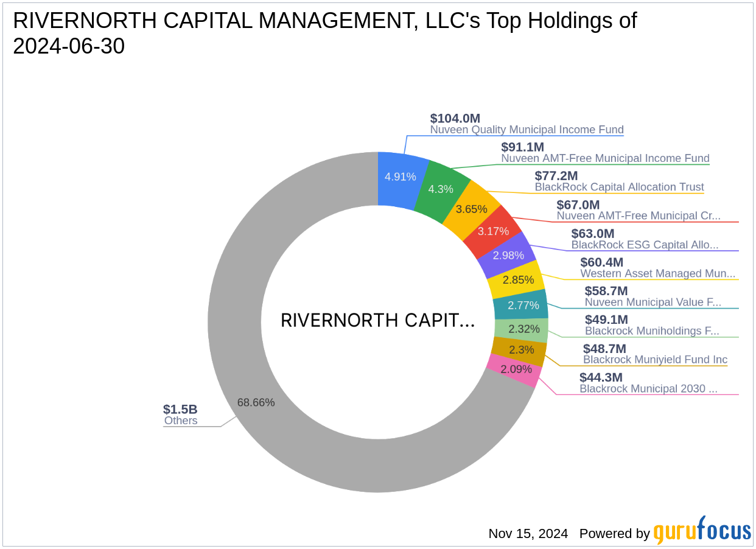The width and height of the screenshot is (756, 549).
Task: Click the Blackrock Muniyield Fund Inc label
Action: point(655,359)
